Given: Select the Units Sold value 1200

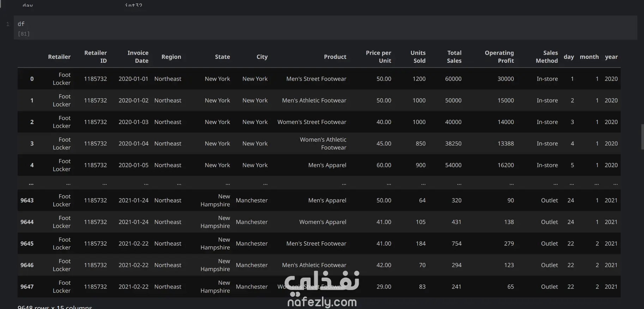Looking at the screenshot, I should (x=419, y=79).
